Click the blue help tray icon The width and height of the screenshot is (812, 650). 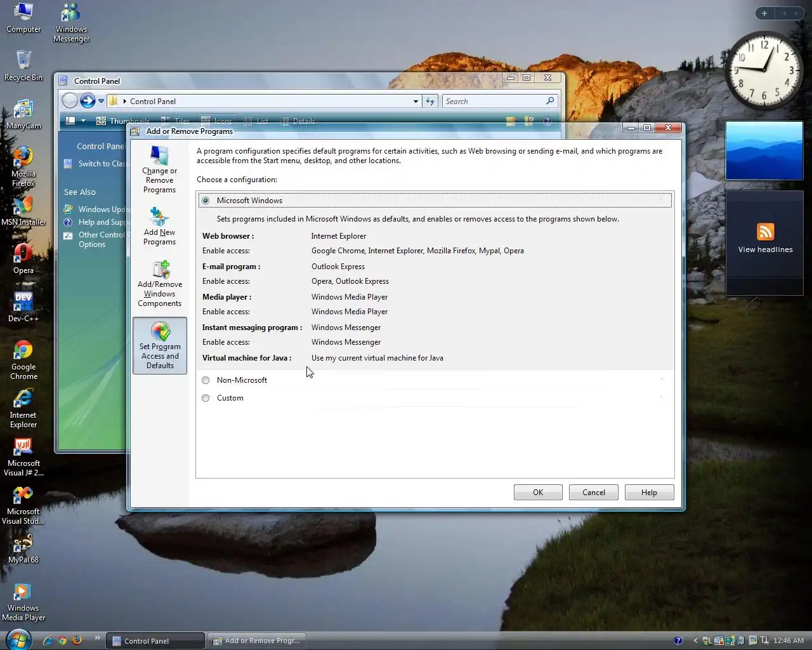click(678, 640)
